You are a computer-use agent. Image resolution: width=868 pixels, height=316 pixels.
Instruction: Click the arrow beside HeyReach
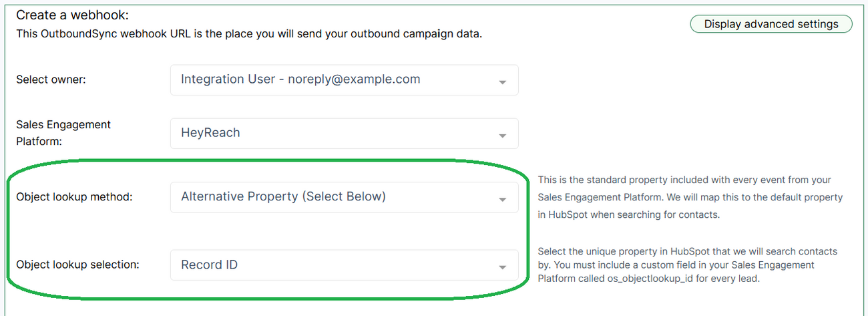(x=502, y=136)
